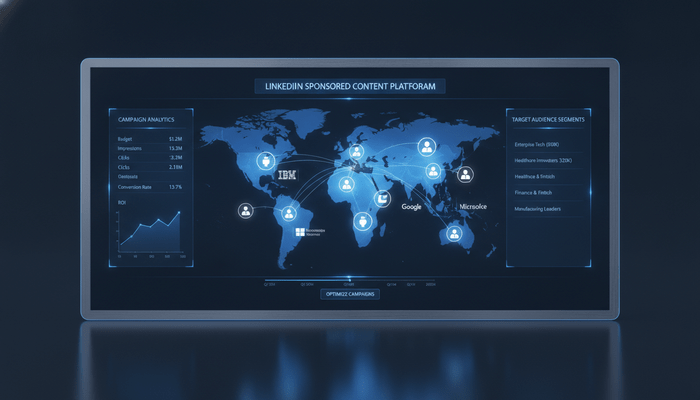Click the first timeline label on the left

click(270, 284)
